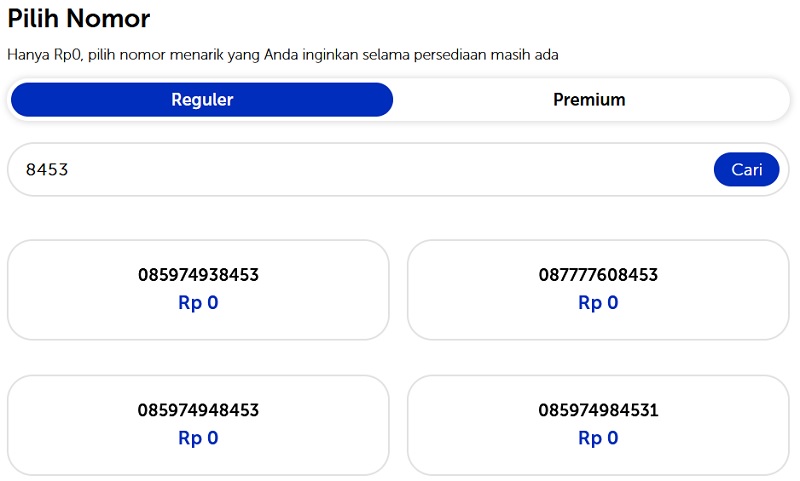The height and width of the screenshot is (481, 800).
Task: Click Rp 0 price under 085974984531
Action: point(598,438)
